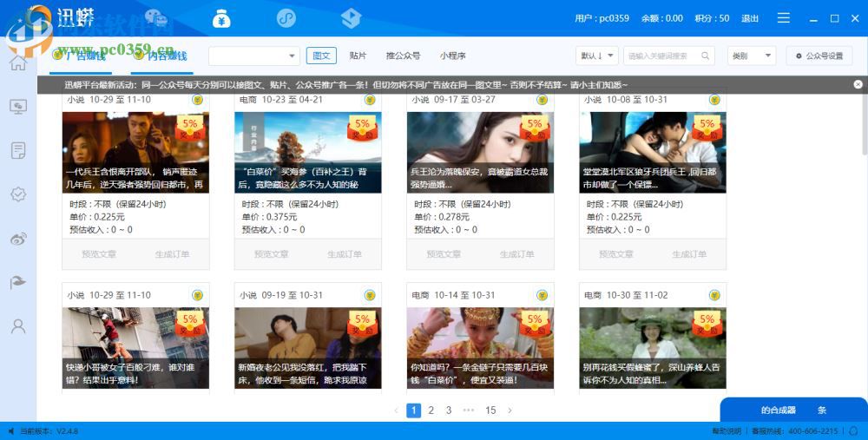
Task: Click 退出 to log out
Action: coord(750,18)
